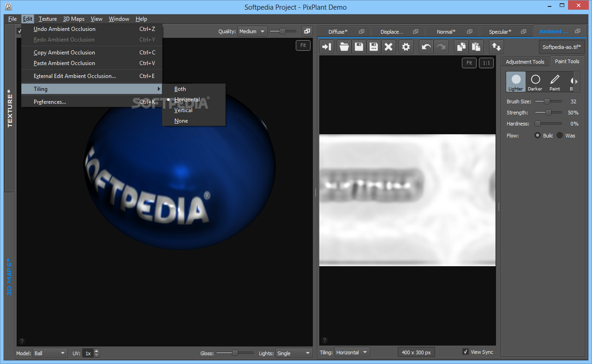Click the help question mark in 3D preview

(22, 341)
